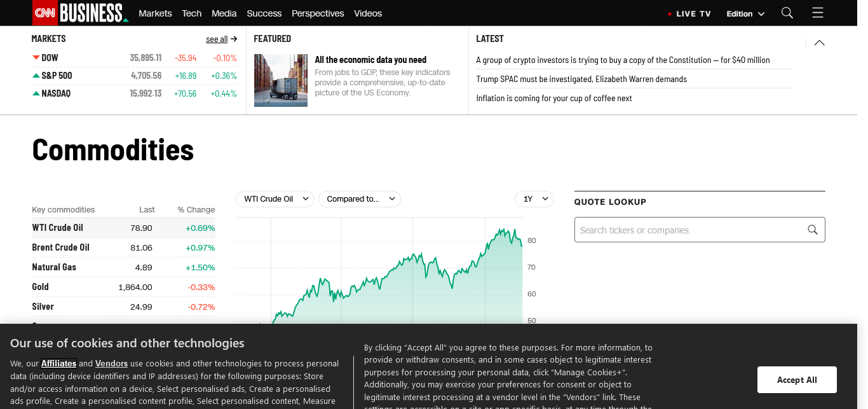Change the 1Y time range dropdown
The image size is (868, 409).
click(x=534, y=199)
